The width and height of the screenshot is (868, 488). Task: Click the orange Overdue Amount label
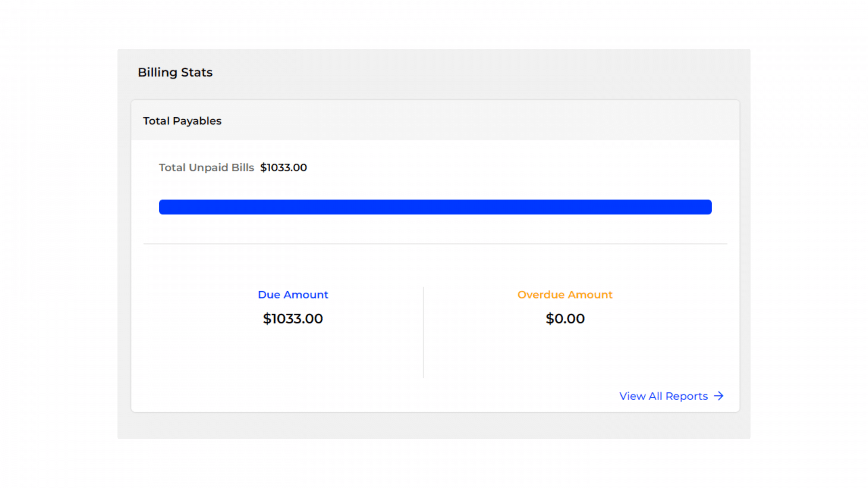click(x=565, y=295)
